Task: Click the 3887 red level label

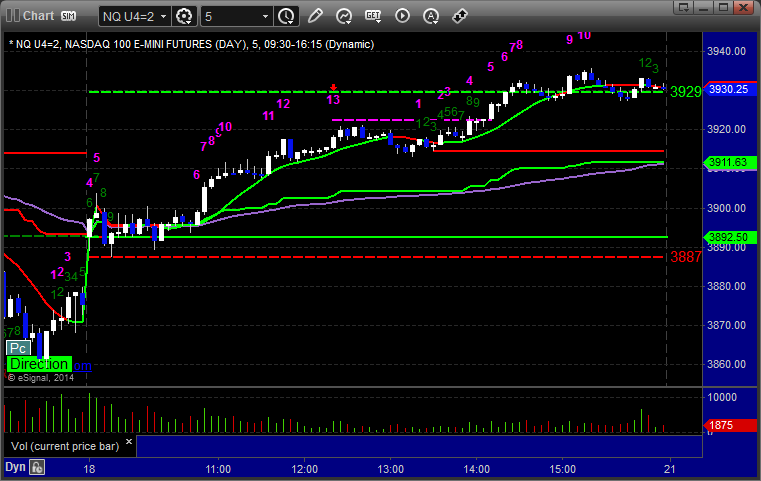Action: tap(686, 257)
